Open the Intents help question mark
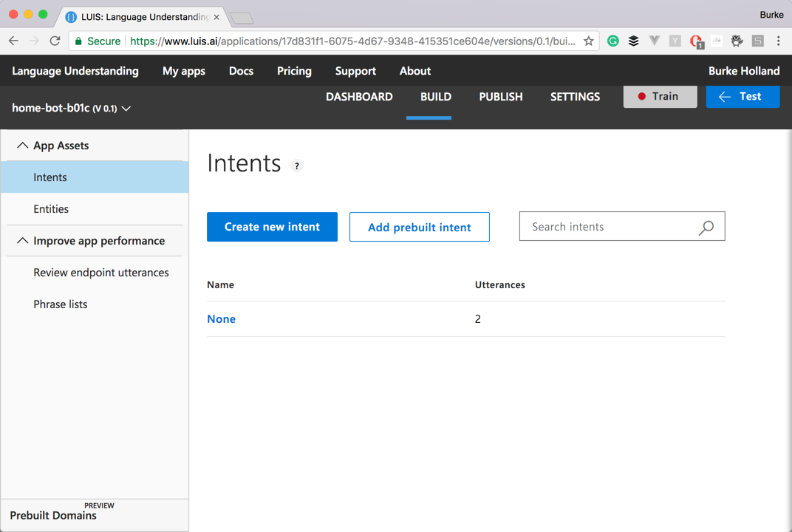The width and height of the screenshot is (792, 532). click(297, 166)
